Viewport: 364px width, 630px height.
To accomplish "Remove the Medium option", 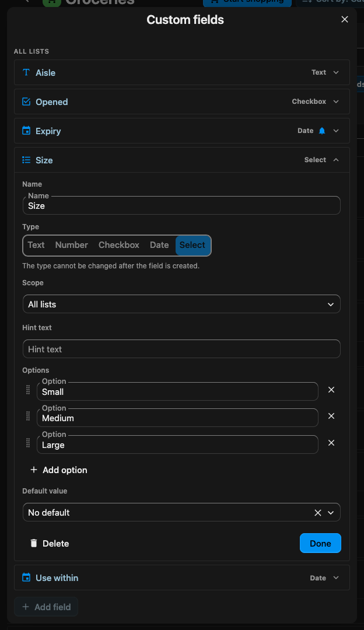I will (331, 416).
